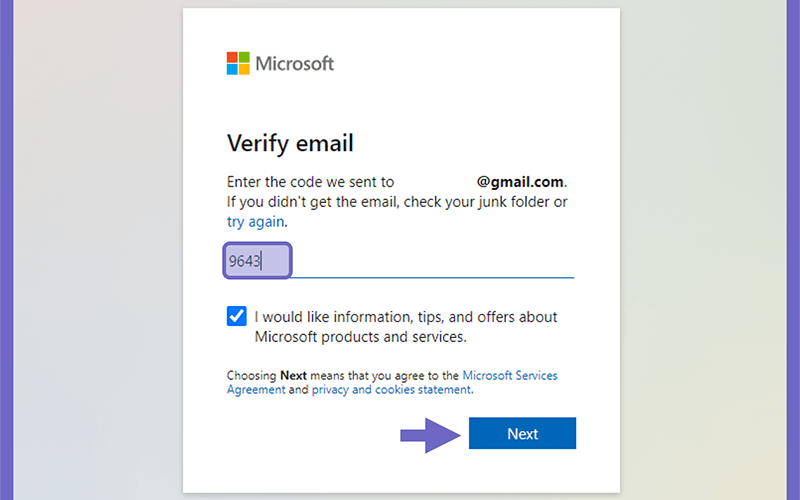Click the 'try again' link
800x500 pixels.
click(256, 222)
